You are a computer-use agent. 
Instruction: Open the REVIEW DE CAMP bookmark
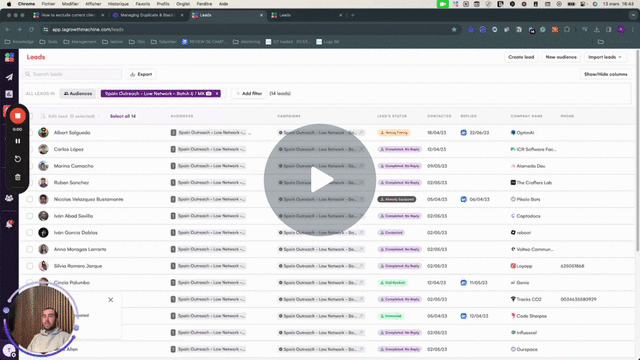[x=204, y=42]
